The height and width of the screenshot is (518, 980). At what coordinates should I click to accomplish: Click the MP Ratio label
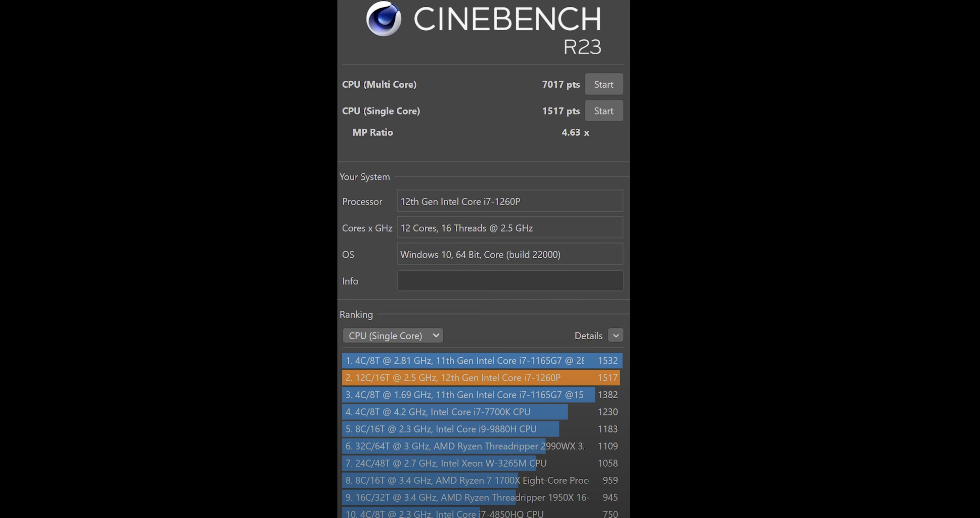tap(372, 132)
